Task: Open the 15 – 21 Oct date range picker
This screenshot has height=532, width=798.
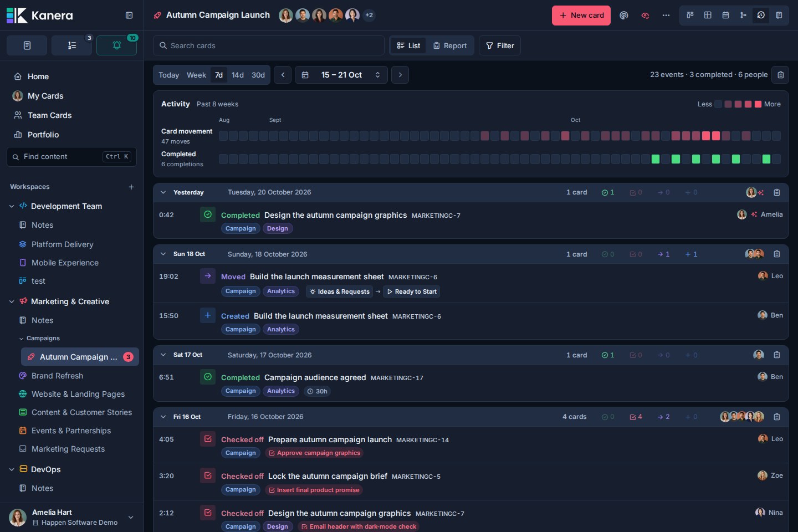Action: click(341, 75)
